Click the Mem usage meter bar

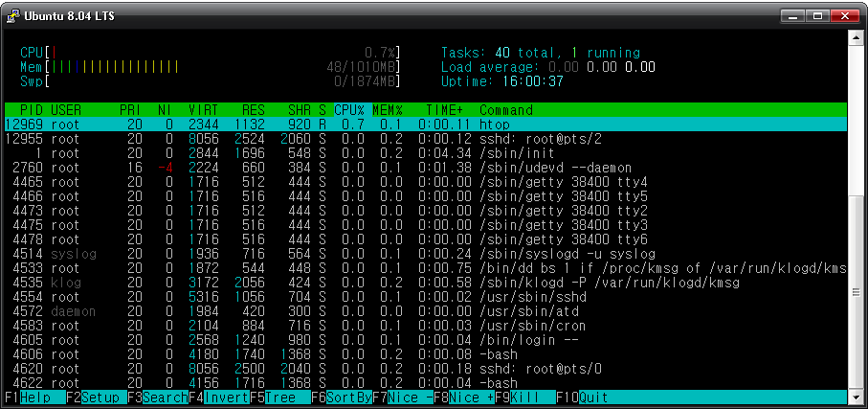point(211,67)
